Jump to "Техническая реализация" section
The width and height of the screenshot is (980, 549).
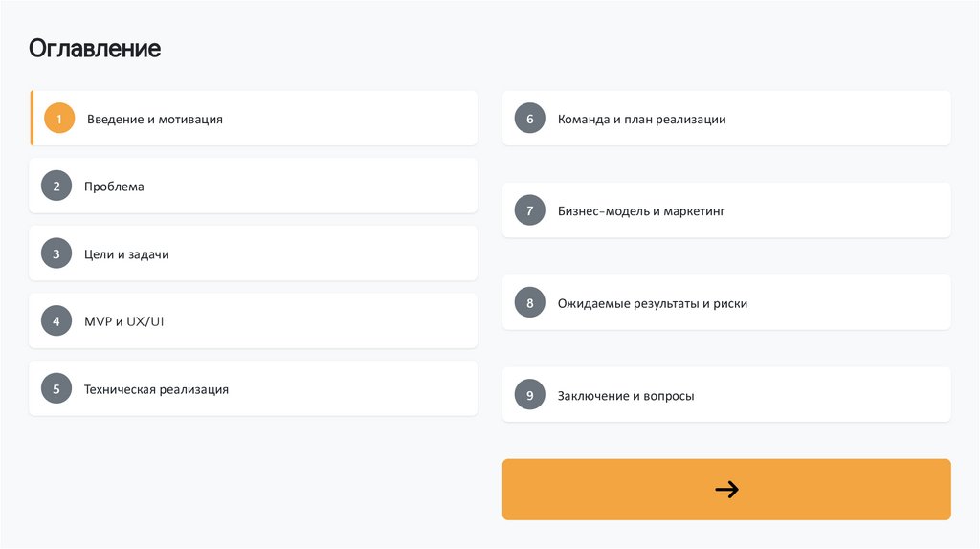[x=156, y=389]
